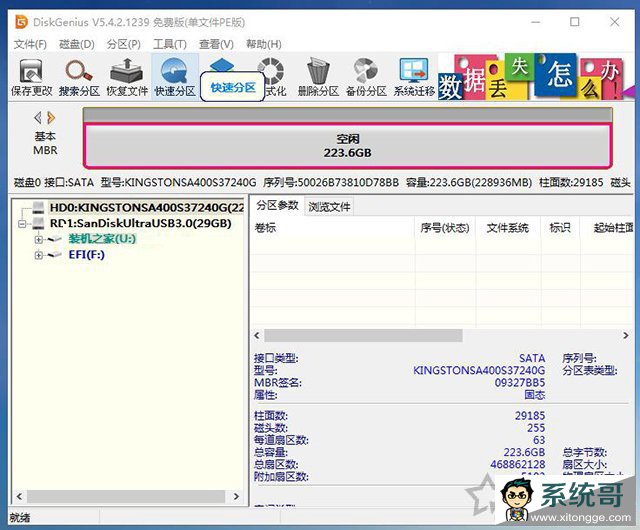Click serial number 50026B73810D78BB in disk info line
The height and width of the screenshot is (530, 640).
[x=348, y=183]
